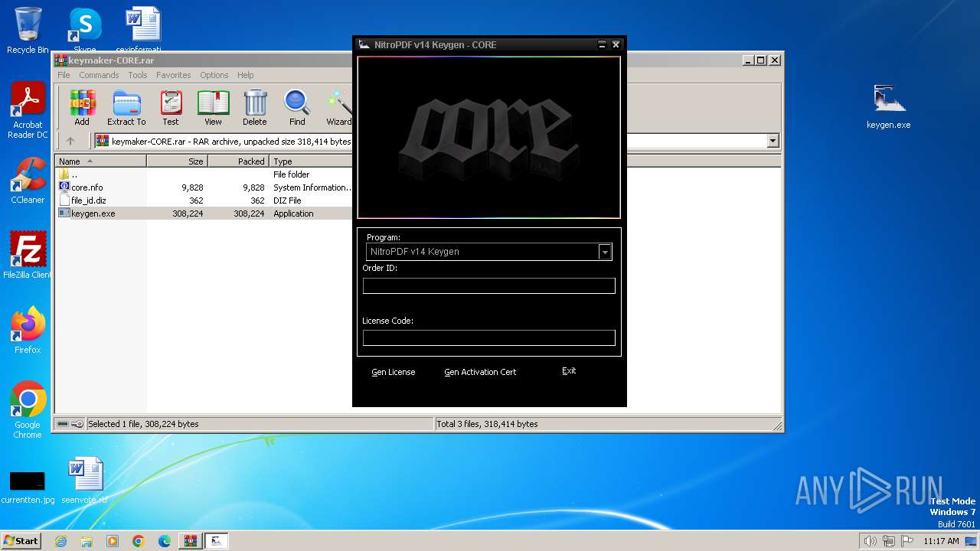Select seenvote.rtf desktop document
The width and height of the screenshot is (980, 551).
click(85, 481)
